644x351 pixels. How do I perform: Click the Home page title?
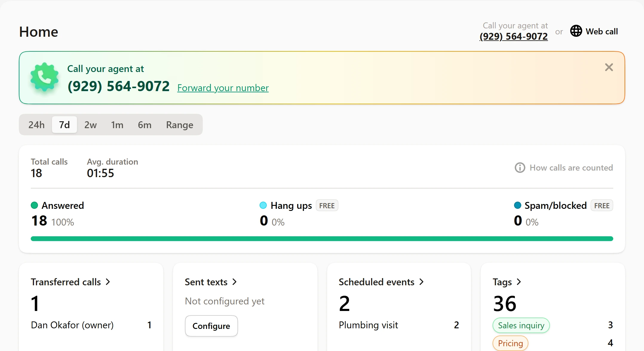click(39, 32)
